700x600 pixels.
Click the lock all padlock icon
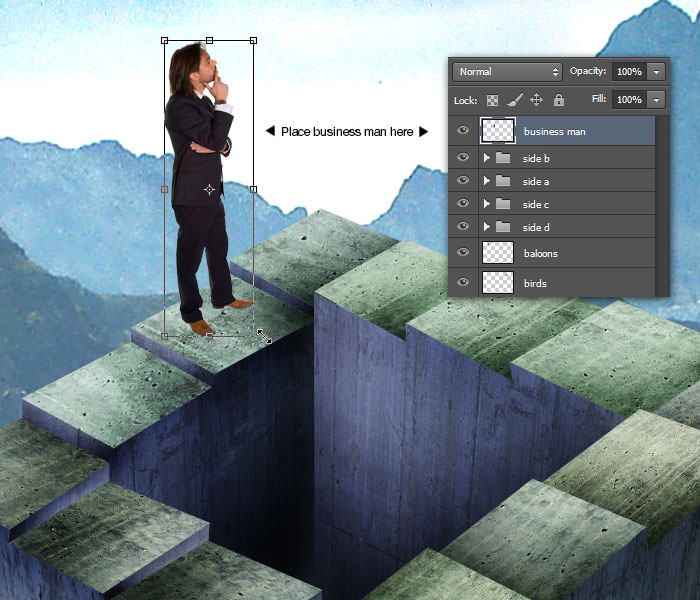pyautogui.click(x=558, y=100)
